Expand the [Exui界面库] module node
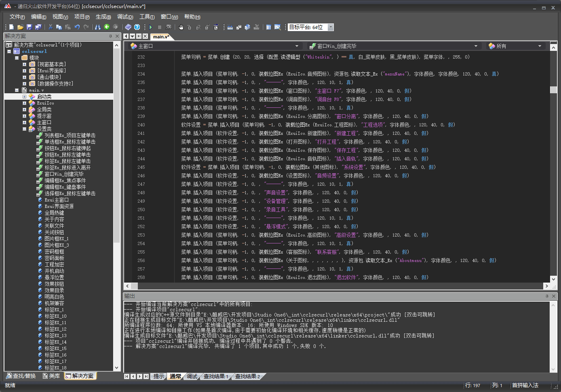This screenshot has height=392, width=561. [24, 71]
